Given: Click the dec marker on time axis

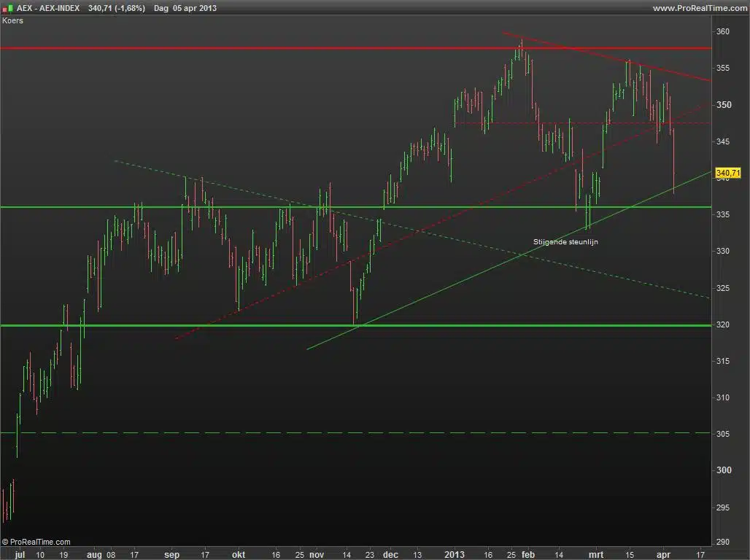Looking at the screenshot, I should pos(390,554).
